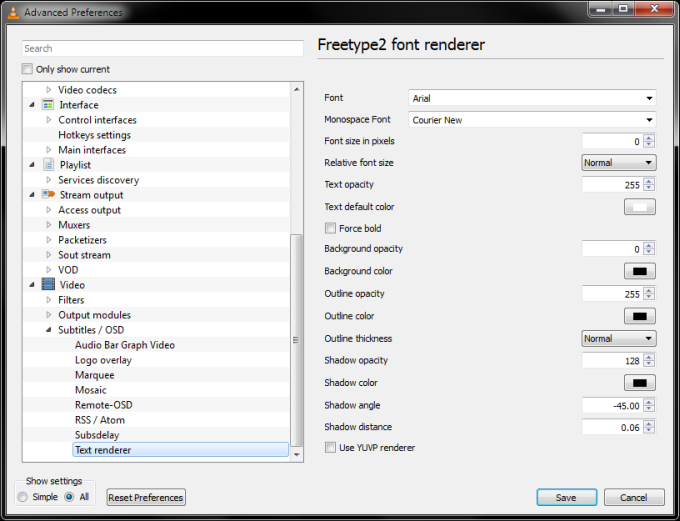
Task: Open the Monospace Font dropdown
Action: point(532,120)
